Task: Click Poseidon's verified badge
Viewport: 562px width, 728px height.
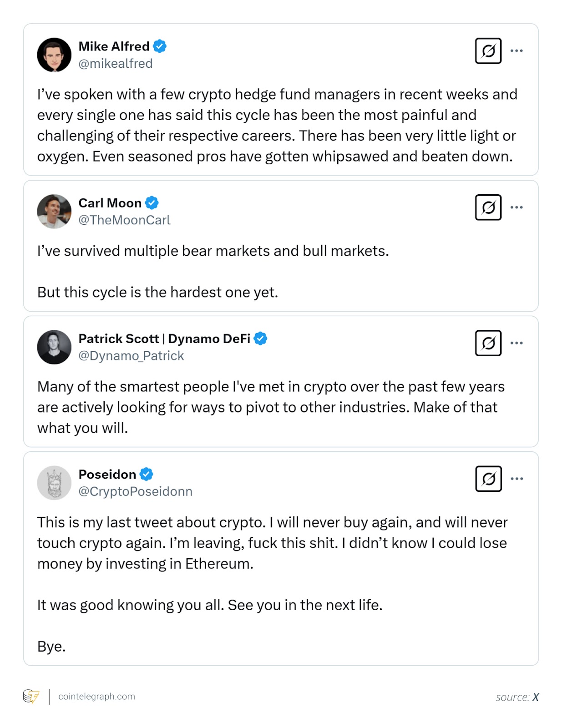Action: coord(146,474)
